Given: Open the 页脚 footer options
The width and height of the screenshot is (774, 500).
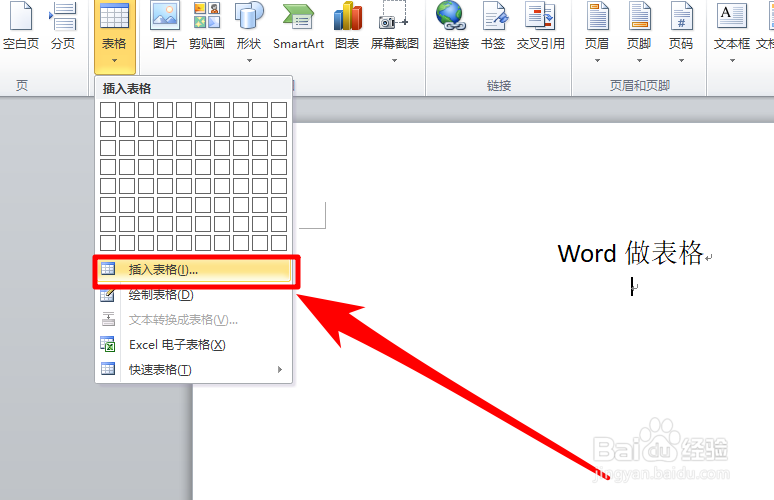Looking at the screenshot, I should coord(639,30).
